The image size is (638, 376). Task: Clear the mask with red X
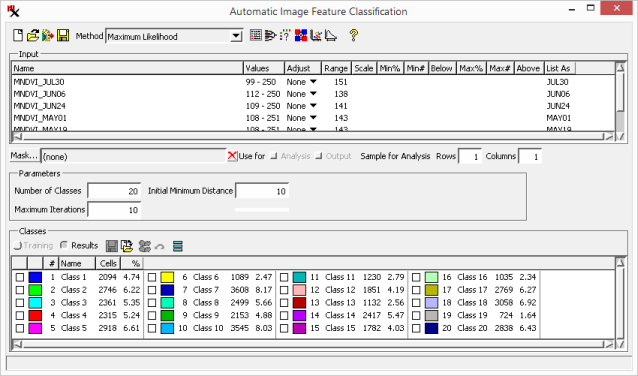point(232,156)
